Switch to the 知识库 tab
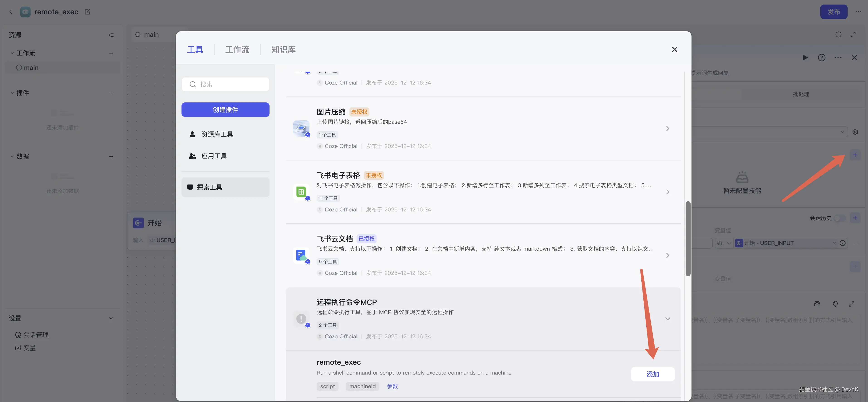This screenshot has height=402, width=868. (283, 49)
